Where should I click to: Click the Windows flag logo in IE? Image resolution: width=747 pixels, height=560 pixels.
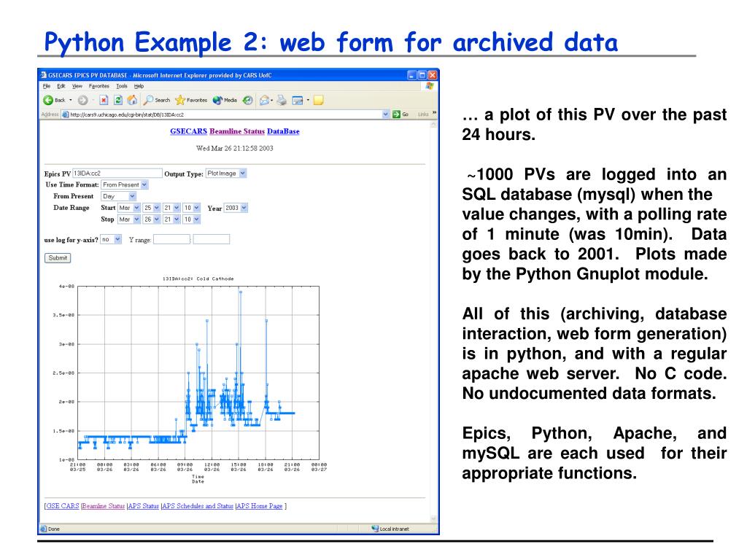point(429,86)
